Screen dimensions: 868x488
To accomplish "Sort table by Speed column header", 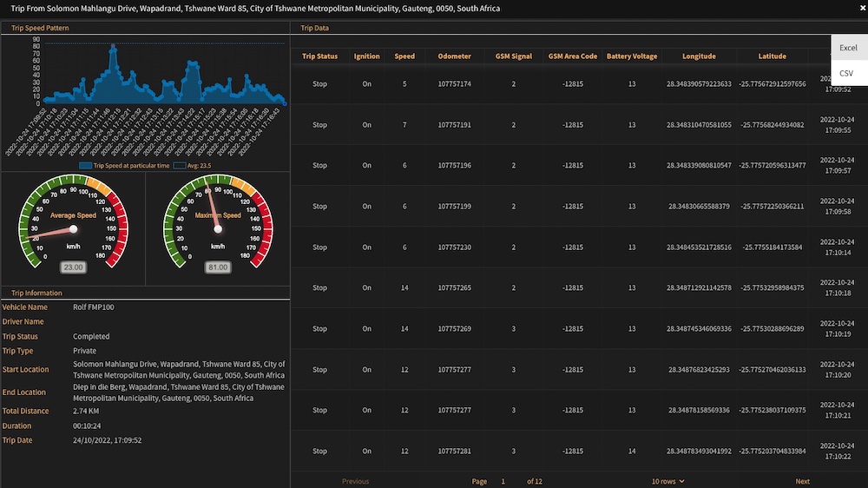I will pos(404,56).
